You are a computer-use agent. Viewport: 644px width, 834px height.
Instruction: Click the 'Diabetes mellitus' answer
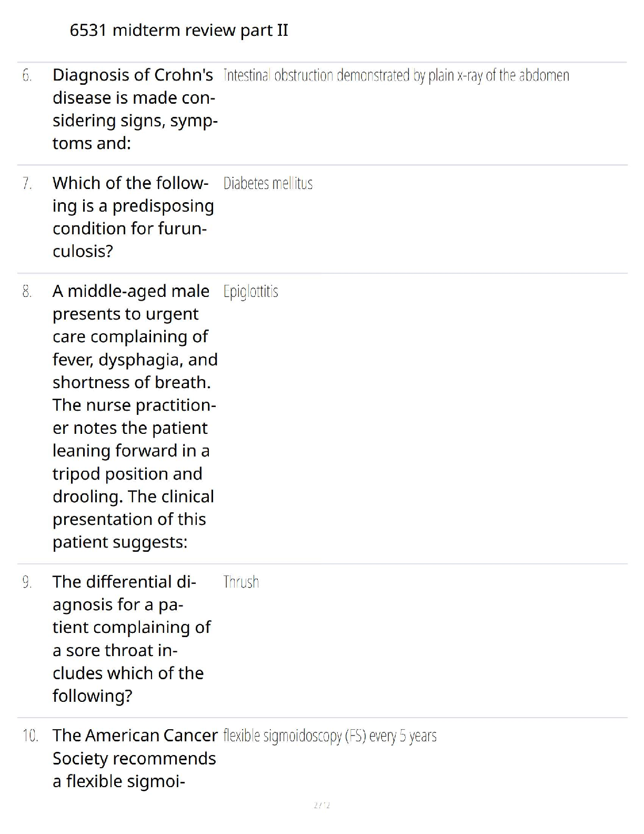pyautogui.click(x=268, y=184)
